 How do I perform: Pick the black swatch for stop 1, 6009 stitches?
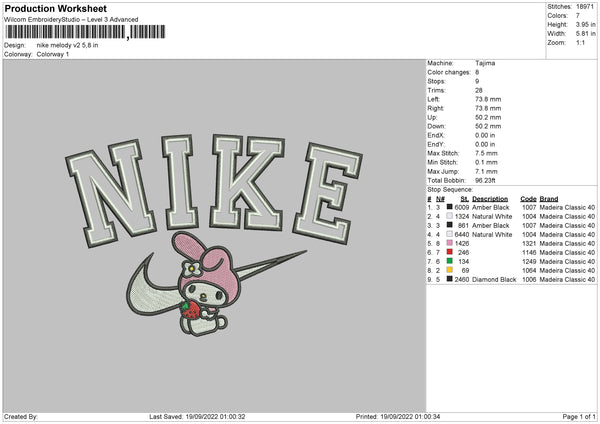click(x=449, y=207)
